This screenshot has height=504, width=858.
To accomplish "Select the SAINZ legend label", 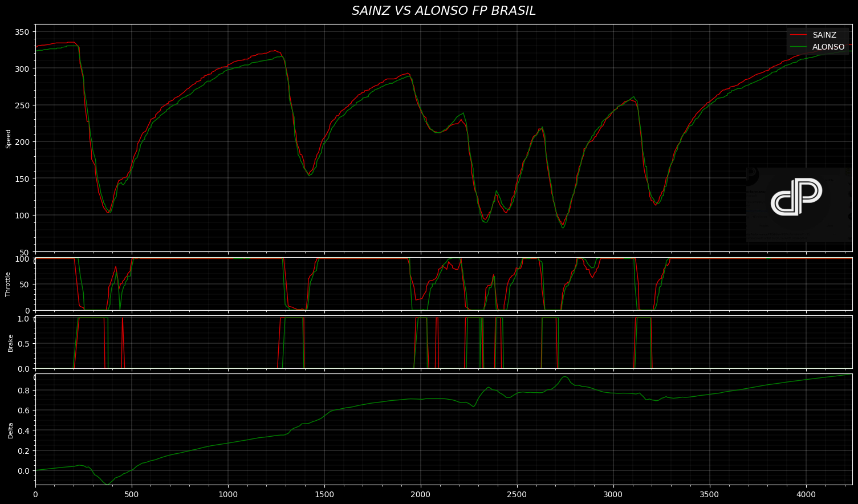I will pos(824,35).
